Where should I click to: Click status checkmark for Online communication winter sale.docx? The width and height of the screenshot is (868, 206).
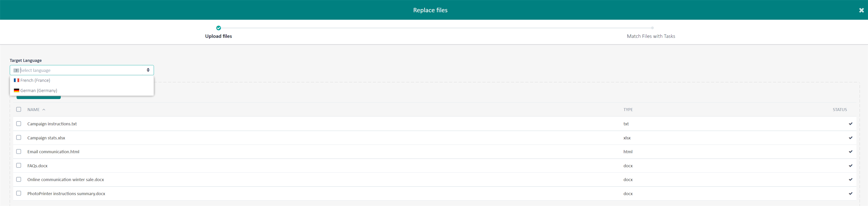[850, 180]
